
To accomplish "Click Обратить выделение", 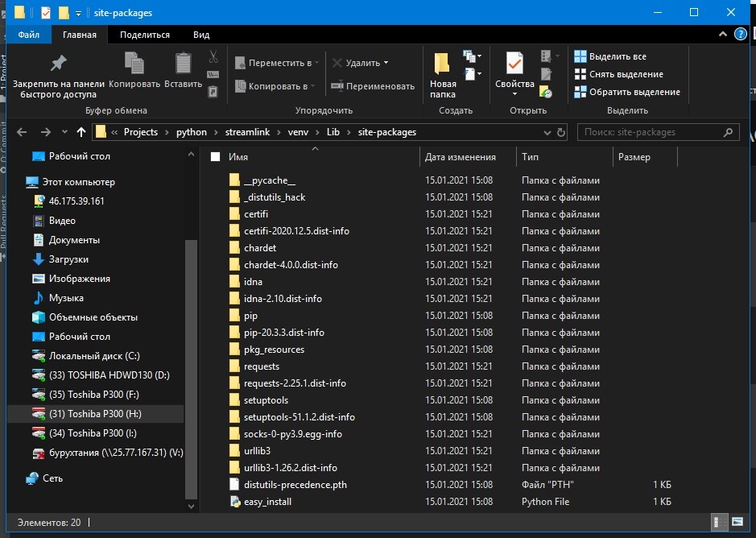I will (627, 92).
